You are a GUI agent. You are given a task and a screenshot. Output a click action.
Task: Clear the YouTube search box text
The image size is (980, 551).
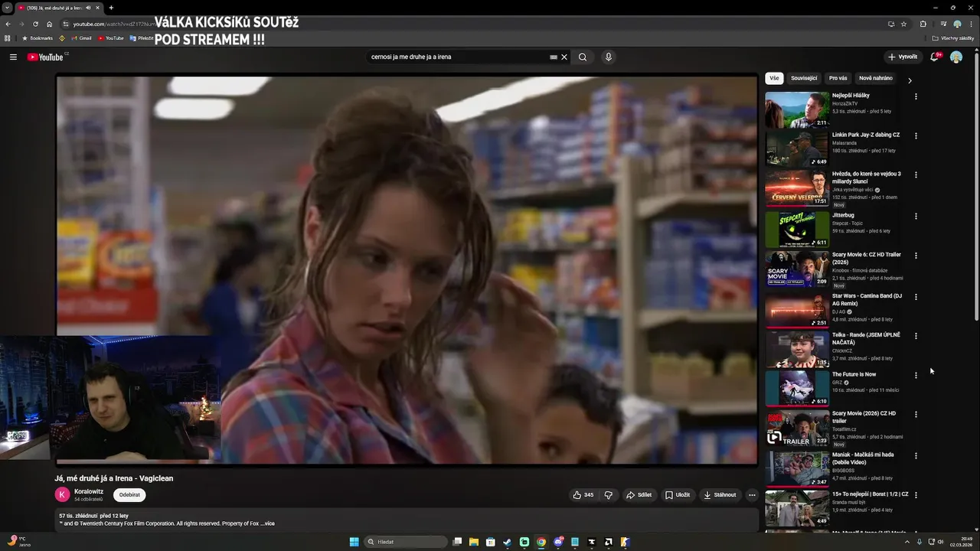click(x=564, y=57)
